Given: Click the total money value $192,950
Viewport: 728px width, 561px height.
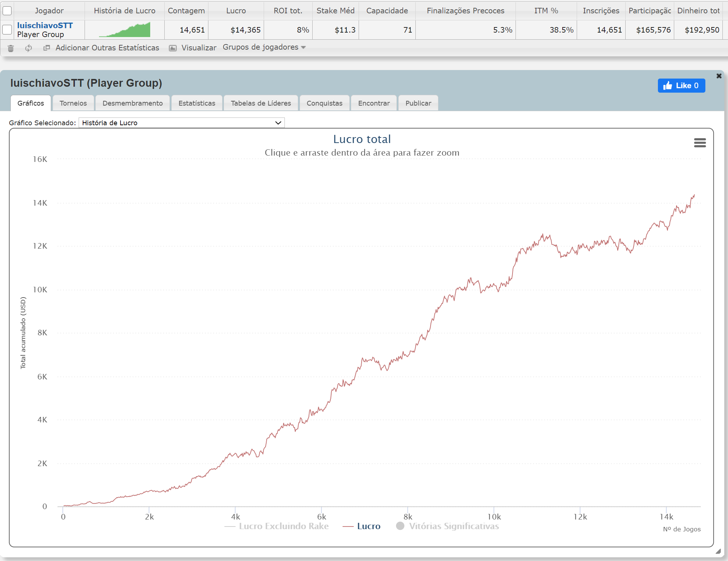Looking at the screenshot, I should (x=702, y=30).
